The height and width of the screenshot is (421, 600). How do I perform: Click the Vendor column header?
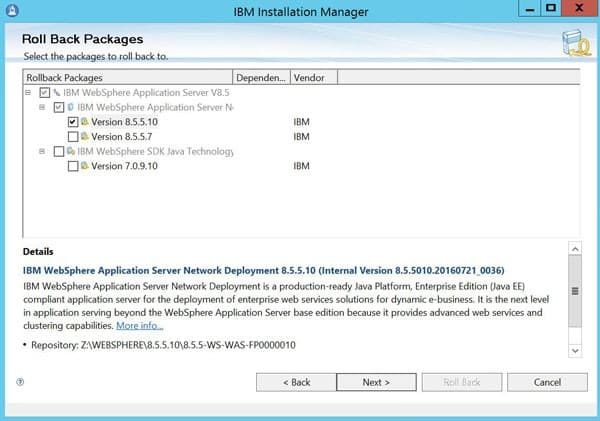pos(314,77)
